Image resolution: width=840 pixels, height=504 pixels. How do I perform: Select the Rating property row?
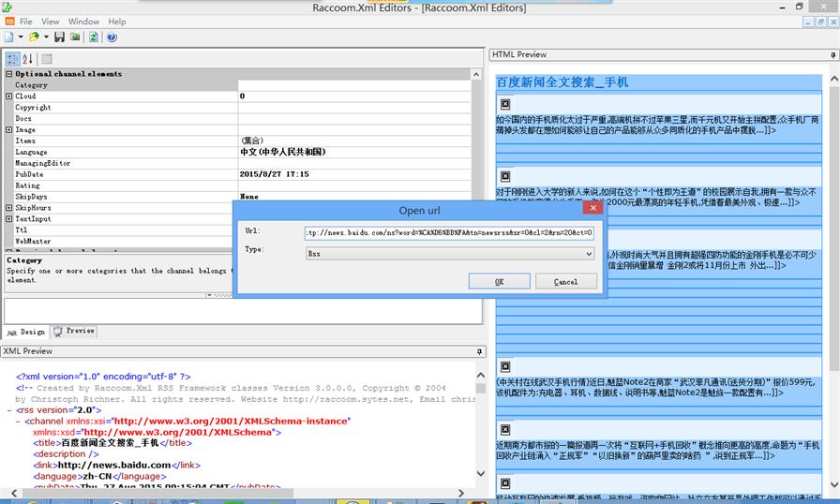[238, 185]
